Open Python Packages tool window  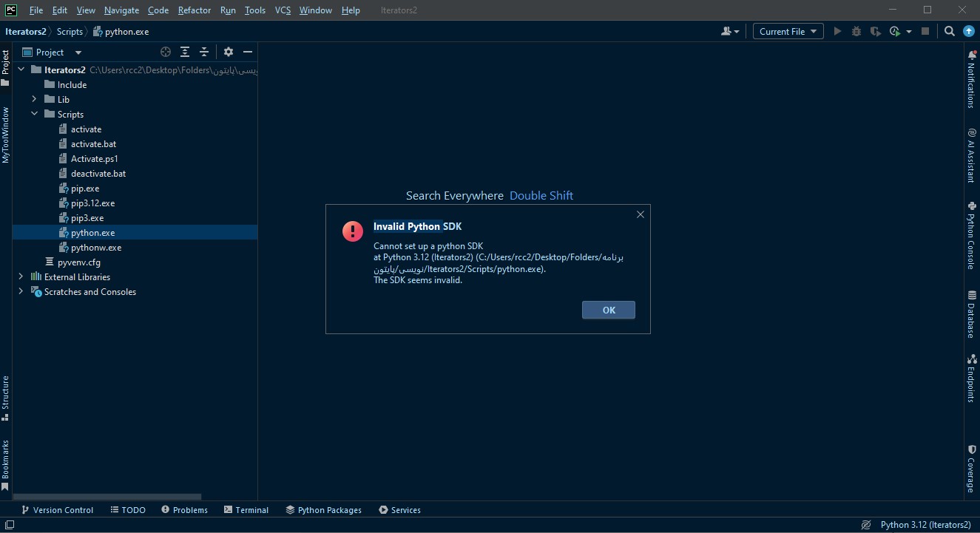323,509
